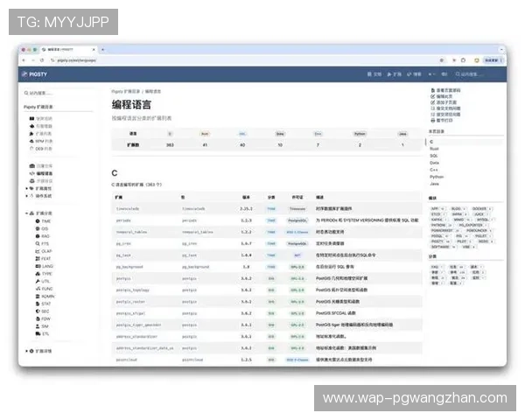Click the timescaledb extension link in table
The image size is (525, 420).
[x=128, y=209]
